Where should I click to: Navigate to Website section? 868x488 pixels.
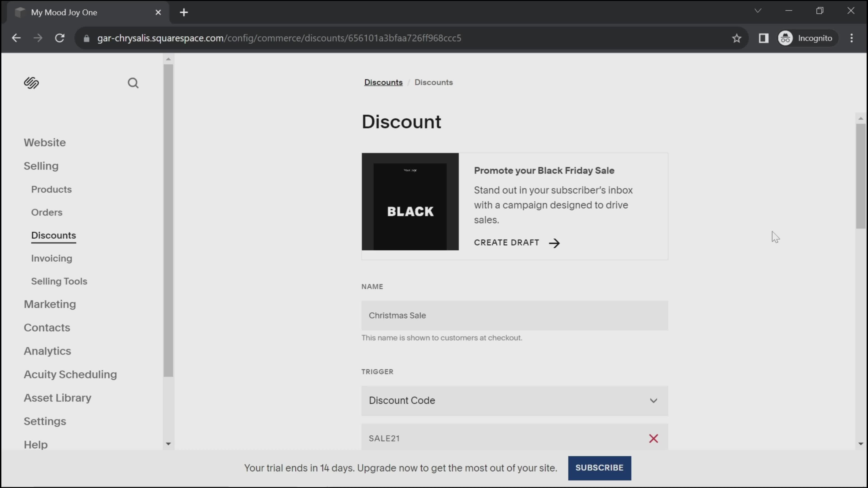tap(45, 142)
